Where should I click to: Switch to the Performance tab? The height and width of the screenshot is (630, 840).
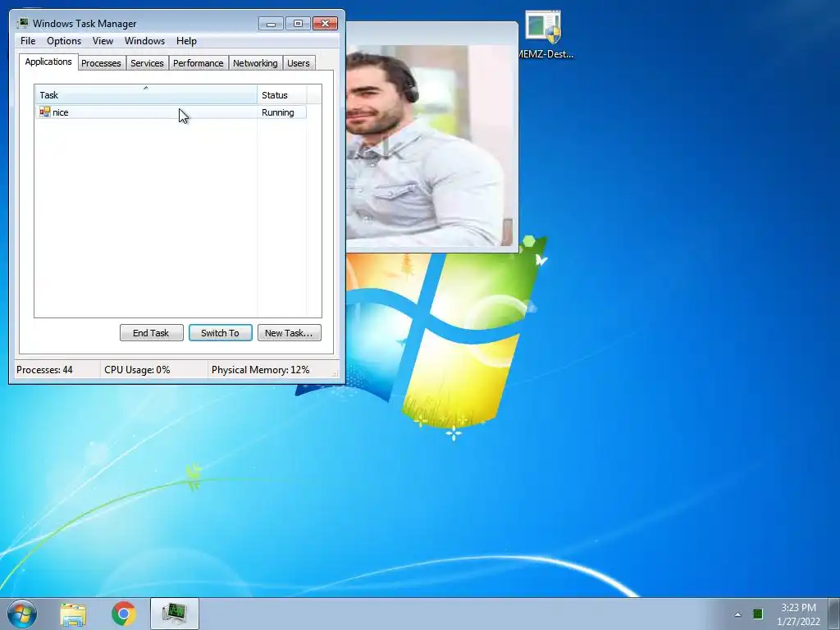click(x=199, y=63)
